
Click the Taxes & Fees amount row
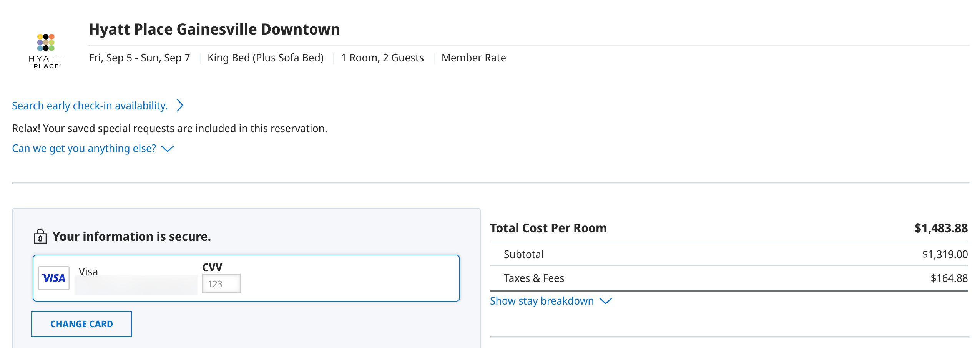534,278
